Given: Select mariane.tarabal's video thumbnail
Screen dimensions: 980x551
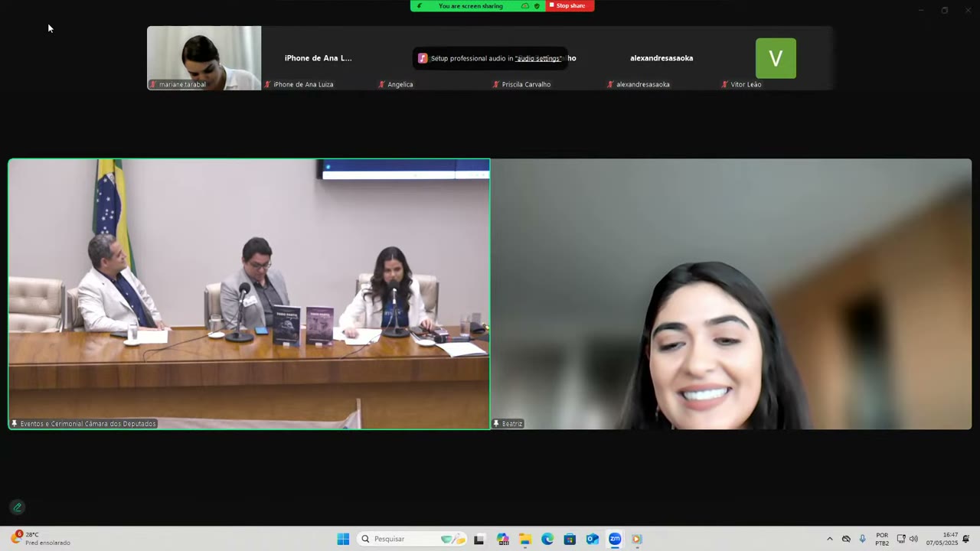Looking at the screenshot, I should tap(204, 58).
